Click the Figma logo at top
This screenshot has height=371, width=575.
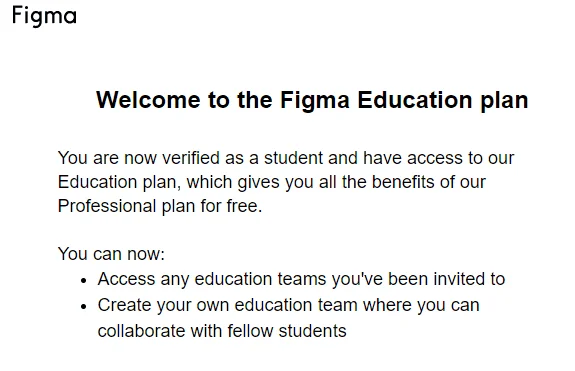pos(44,16)
